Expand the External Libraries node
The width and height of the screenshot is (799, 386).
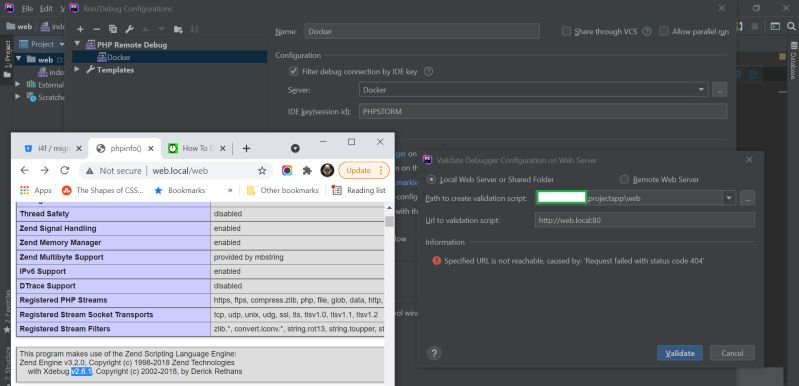point(19,84)
